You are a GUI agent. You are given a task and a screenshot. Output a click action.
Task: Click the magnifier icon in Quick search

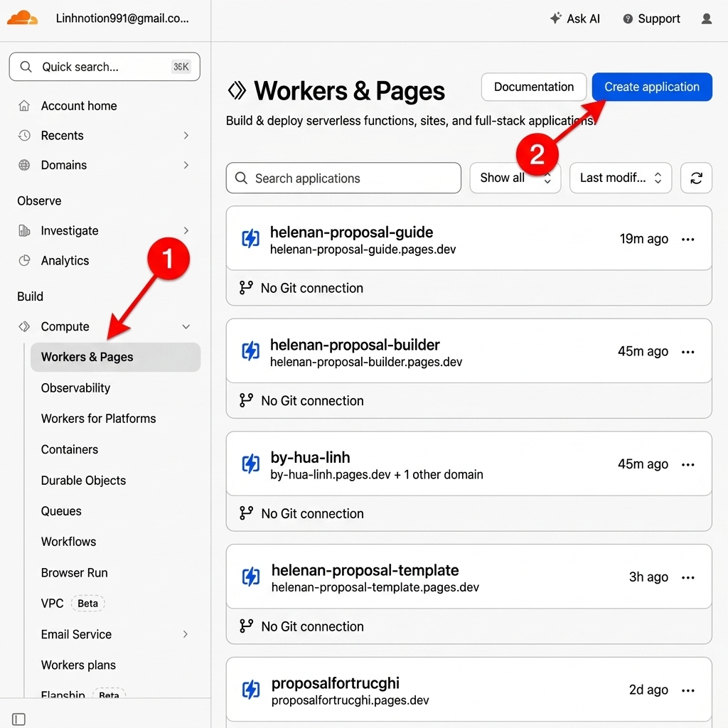(x=26, y=67)
